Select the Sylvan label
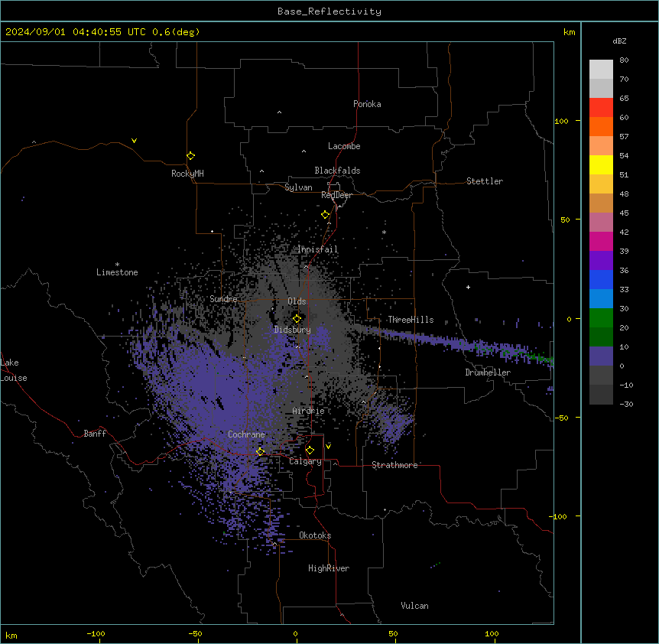This screenshot has height=644, width=659. [x=298, y=187]
